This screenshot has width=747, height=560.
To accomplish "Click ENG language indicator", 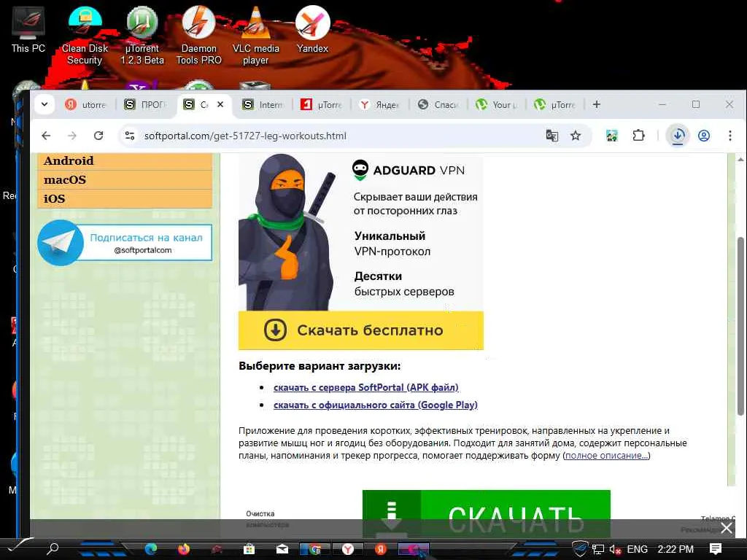I will (x=638, y=549).
